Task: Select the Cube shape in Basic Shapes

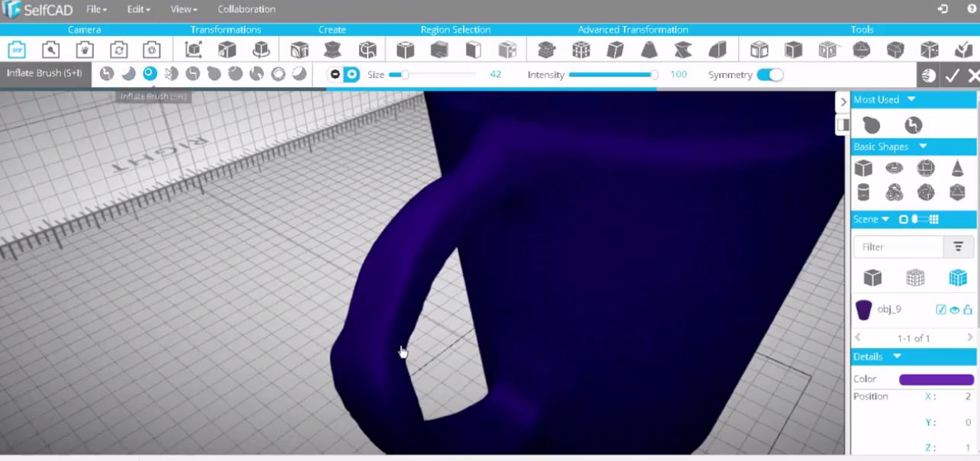Action: (863, 168)
